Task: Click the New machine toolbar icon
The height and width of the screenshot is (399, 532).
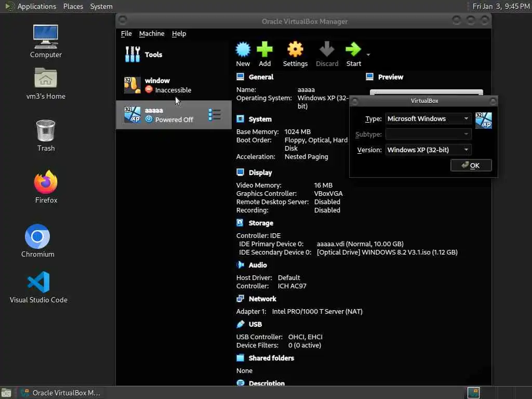Action: pyautogui.click(x=243, y=54)
